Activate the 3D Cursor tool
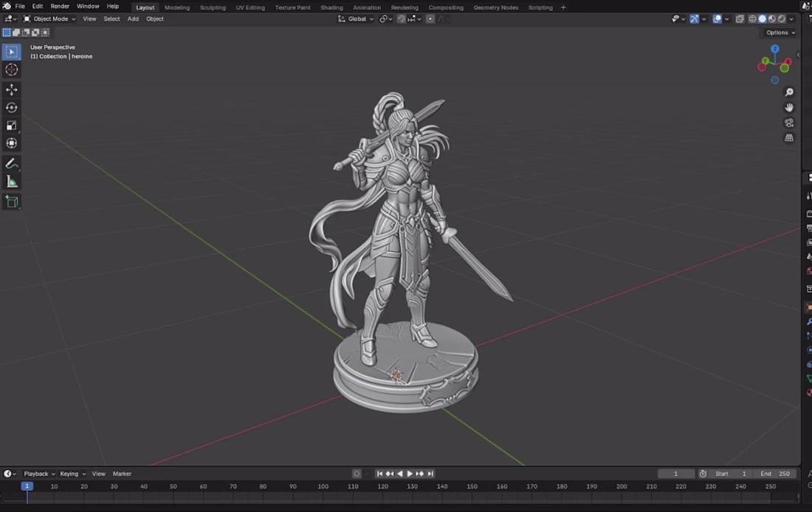The width and height of the screenshot is (812, 512). [x=11, y=69]
